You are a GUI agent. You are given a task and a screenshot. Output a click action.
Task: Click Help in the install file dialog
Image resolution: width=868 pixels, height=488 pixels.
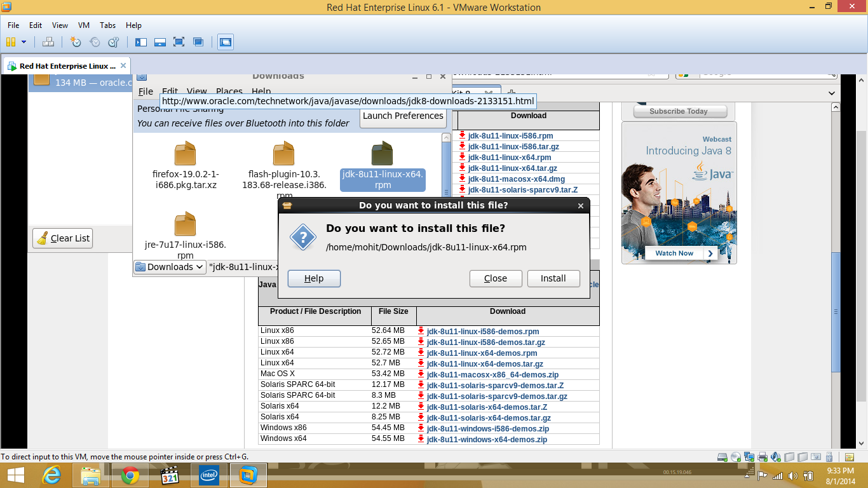pyautogui.click(x=314, y=278)
